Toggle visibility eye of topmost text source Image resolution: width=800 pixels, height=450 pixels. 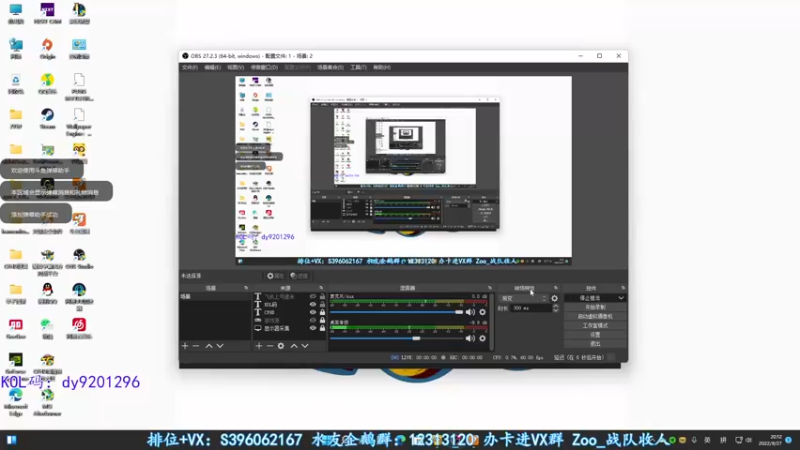tap(313, 296)
